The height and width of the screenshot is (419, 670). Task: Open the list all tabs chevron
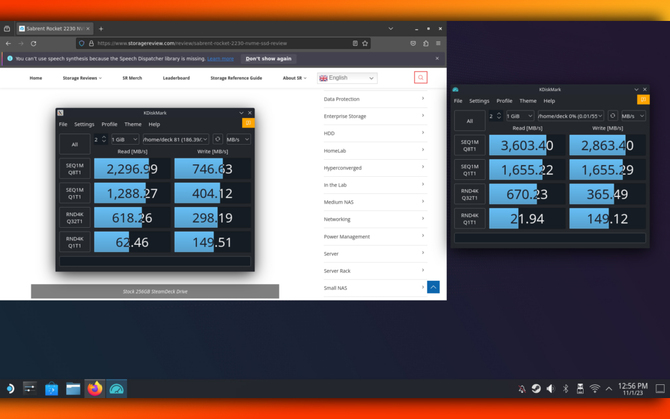click(x=391, y=29)
